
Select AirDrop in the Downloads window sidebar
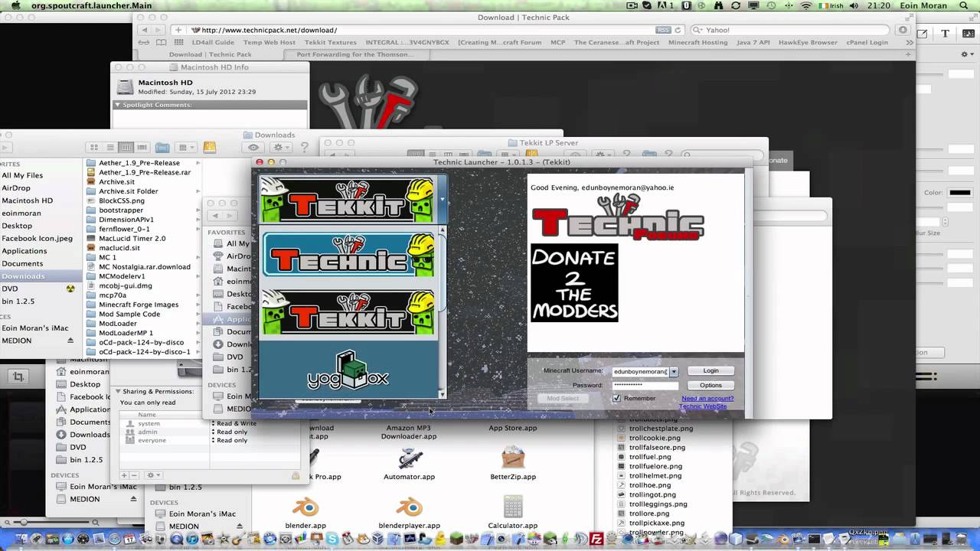16,187
